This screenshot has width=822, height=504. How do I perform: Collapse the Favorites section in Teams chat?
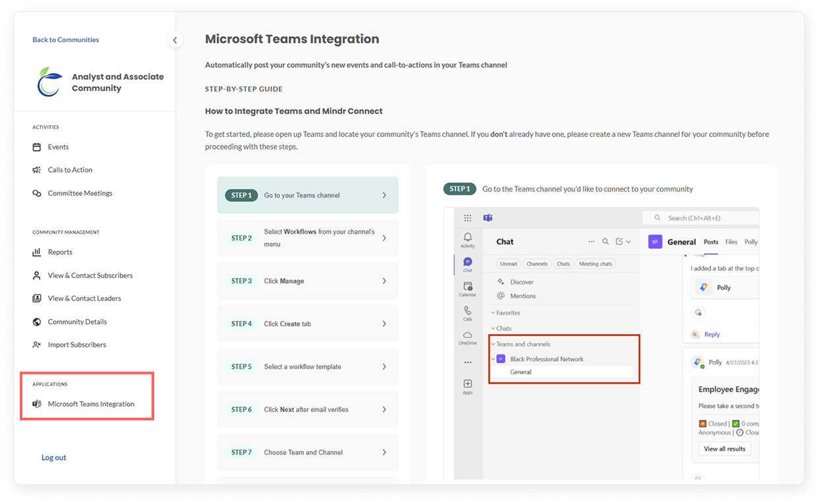492,313
